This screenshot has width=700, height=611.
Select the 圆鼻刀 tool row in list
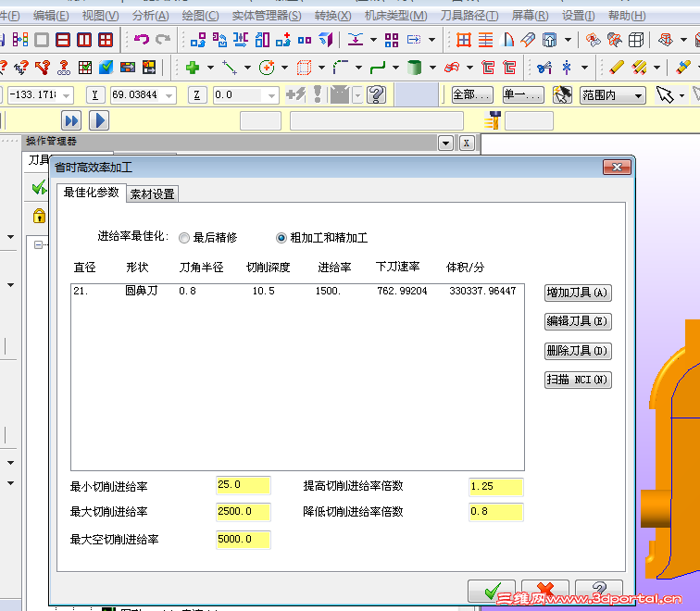tap(297, 291)
